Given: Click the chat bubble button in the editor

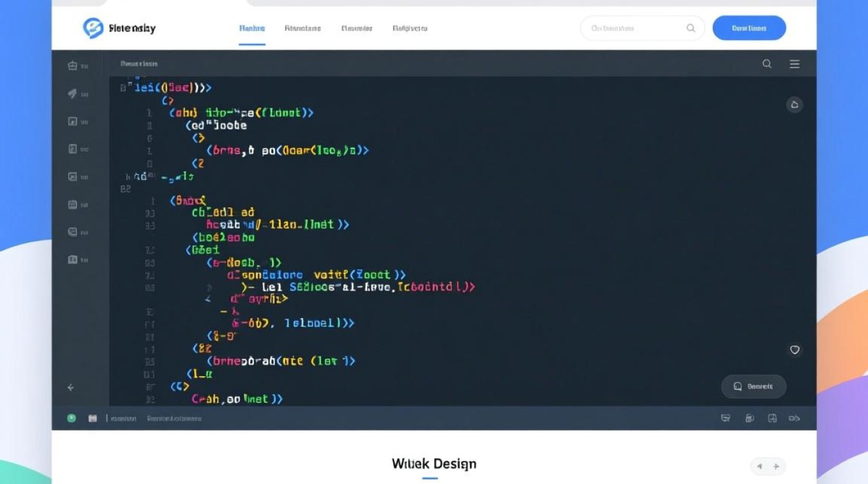Looking at the screenshot, I should coord(753,387).
